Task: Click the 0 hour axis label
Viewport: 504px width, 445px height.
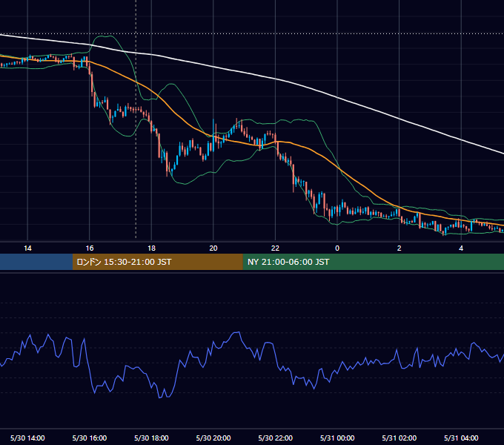Action: coord(337,248)
